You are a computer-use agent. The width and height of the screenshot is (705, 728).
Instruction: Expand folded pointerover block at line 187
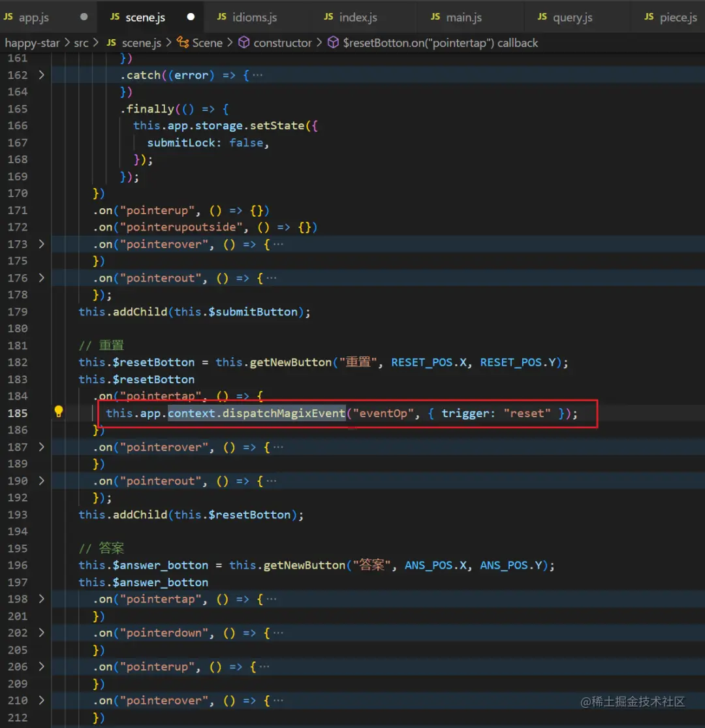(x=42, y=447)
